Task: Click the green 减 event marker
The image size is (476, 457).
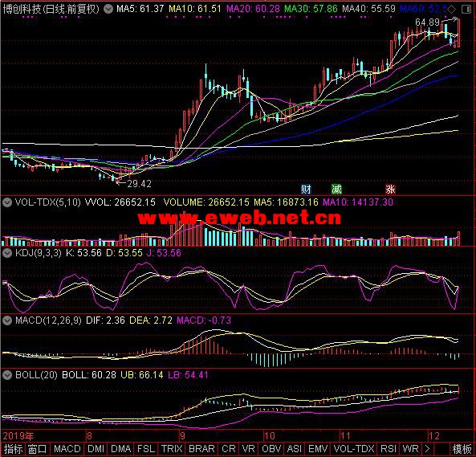Action: (x=336, y=190)
